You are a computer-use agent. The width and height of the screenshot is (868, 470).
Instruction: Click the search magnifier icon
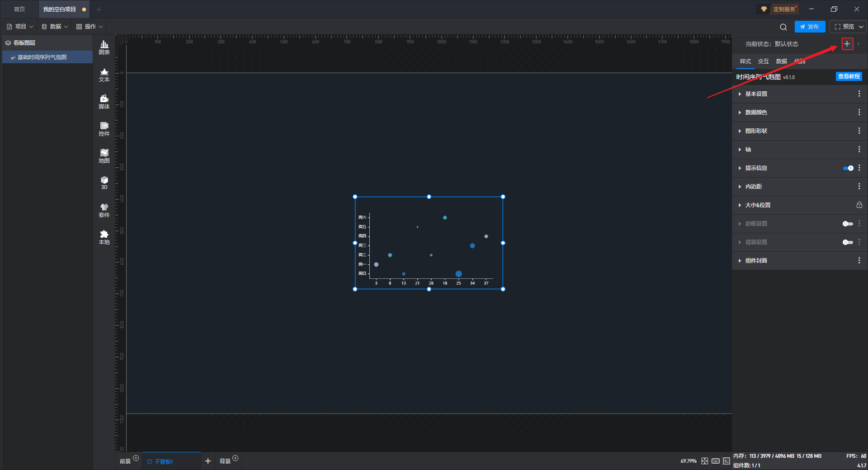coord(783,27)
